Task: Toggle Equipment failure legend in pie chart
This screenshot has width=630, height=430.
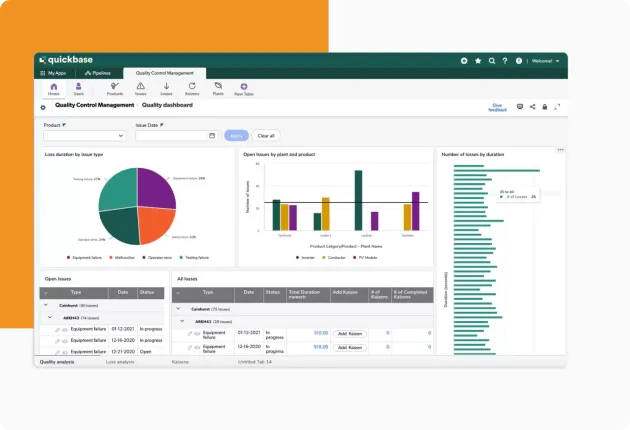Action: pos(85,257)
